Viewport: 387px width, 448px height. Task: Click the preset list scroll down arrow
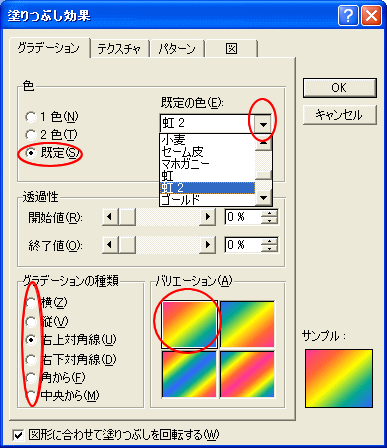click(x=263, y=198)
